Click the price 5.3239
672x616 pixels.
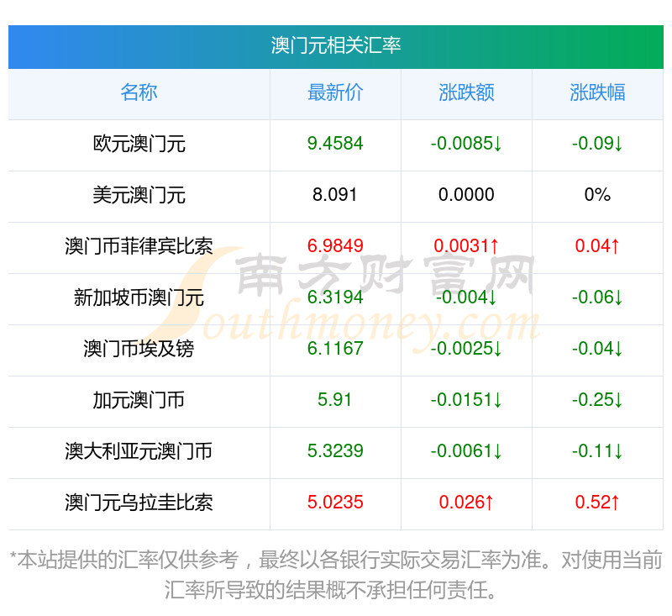(x=335, y=451)
